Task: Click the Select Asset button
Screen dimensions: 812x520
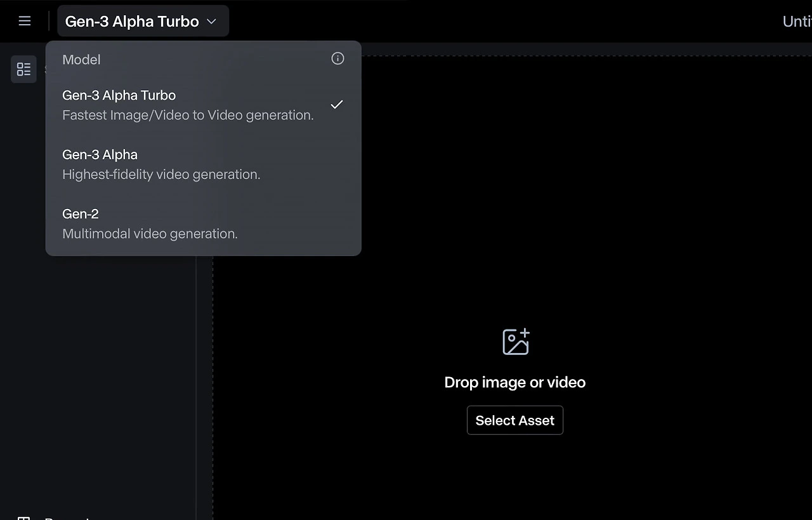Action: pos(514,420)
